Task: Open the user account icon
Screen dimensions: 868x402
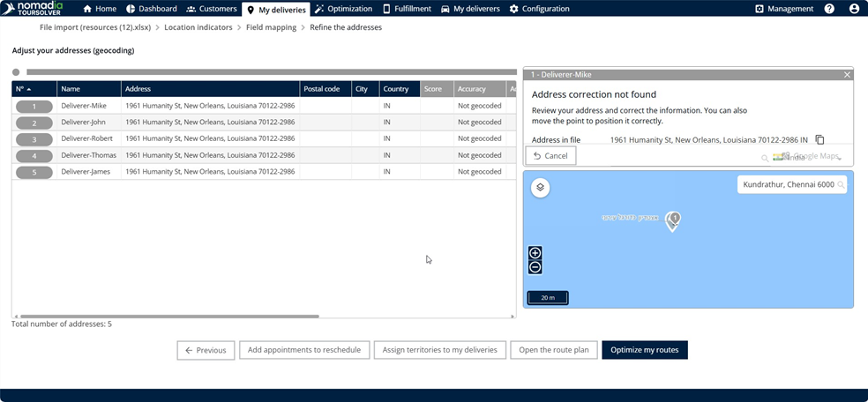Action: click(x=854, y=9)
